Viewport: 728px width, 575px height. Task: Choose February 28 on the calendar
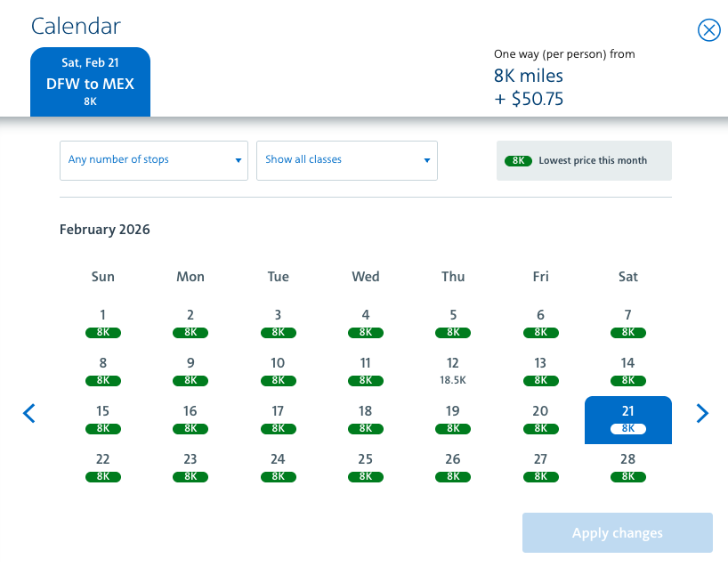[627, 467]
